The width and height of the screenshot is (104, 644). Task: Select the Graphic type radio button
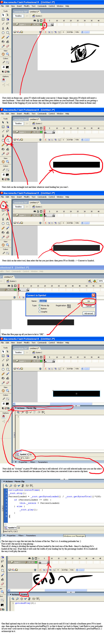pos(40,312)
